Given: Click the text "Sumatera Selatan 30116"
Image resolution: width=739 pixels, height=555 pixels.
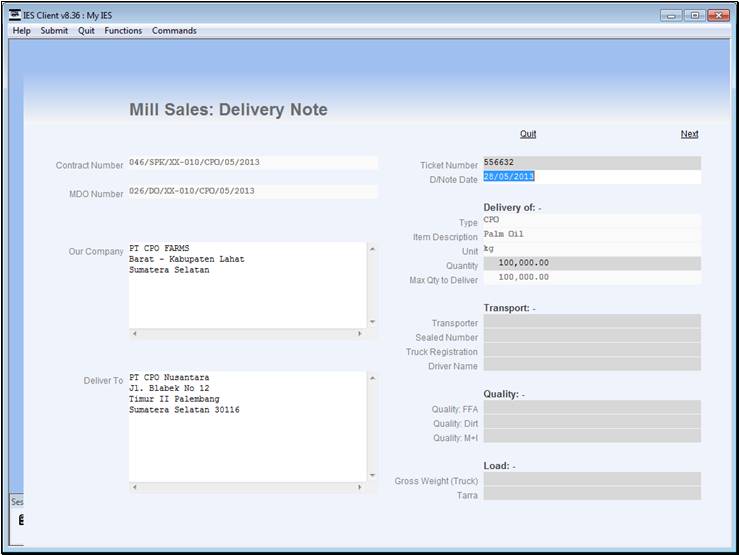Looking at the screenshot, I should coord(184,410).
